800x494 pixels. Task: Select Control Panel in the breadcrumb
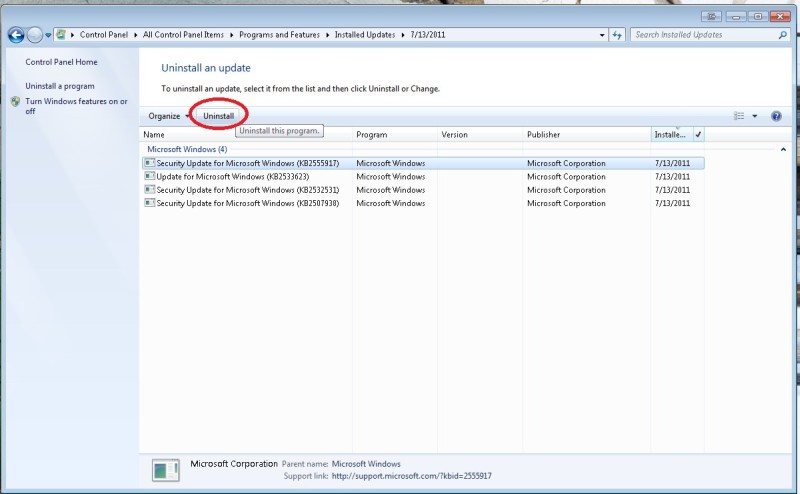pos(104,35)
